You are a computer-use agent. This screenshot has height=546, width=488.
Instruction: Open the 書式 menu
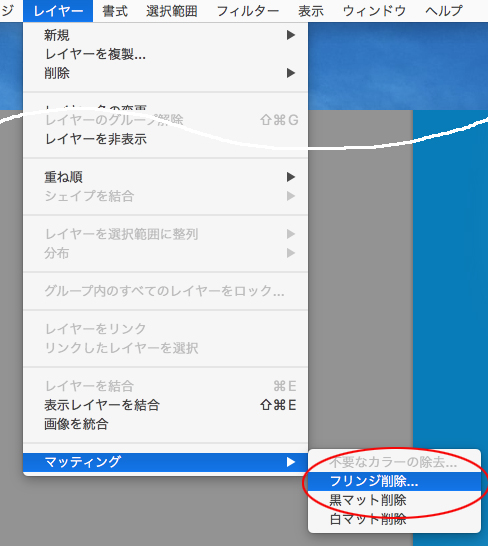[115, 11]
